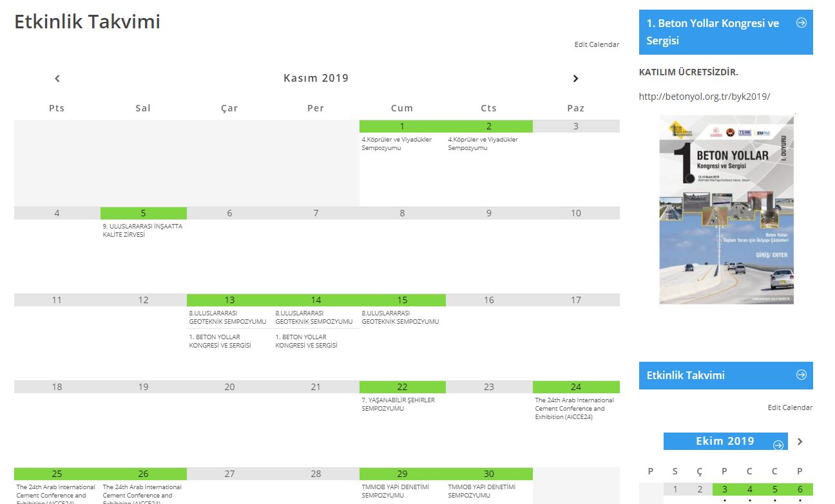Open AICCE24 event on November 25

pos(56,493)
